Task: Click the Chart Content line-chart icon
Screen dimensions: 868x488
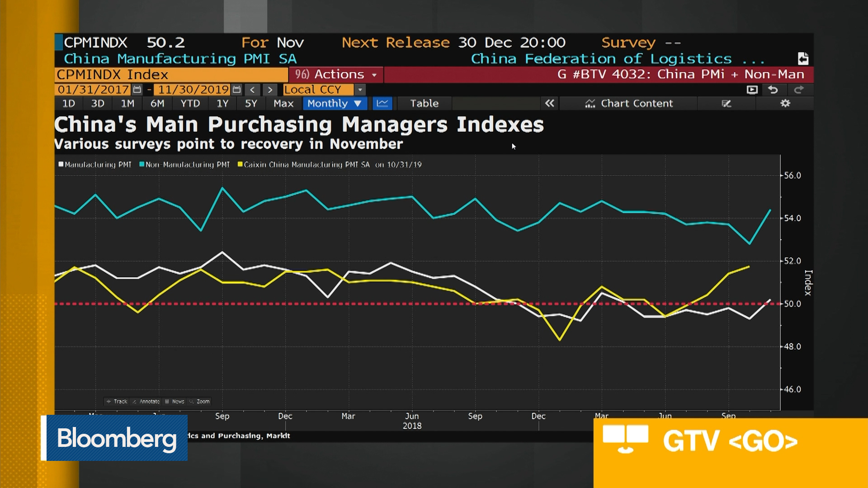Action: tap(590, 103)
